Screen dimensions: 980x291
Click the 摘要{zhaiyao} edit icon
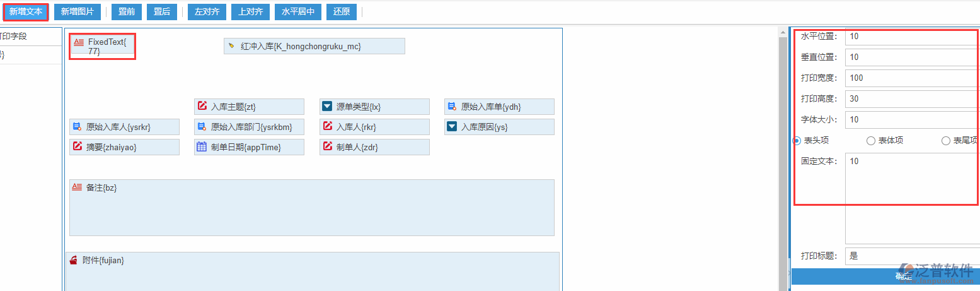77,146
